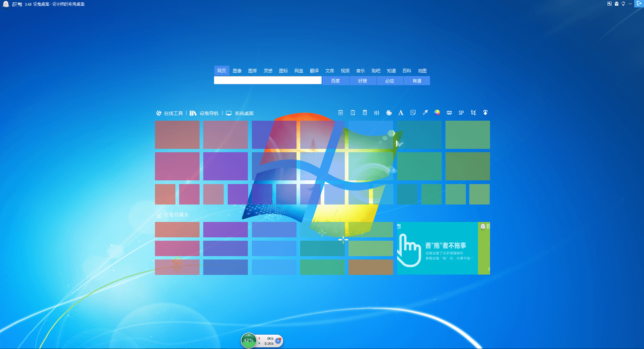
Task: Open the paint palette tool
Action: [389, 113]
